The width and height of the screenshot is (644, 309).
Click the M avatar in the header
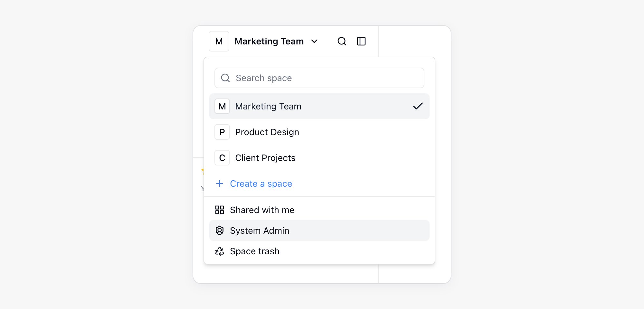[219, 41]
